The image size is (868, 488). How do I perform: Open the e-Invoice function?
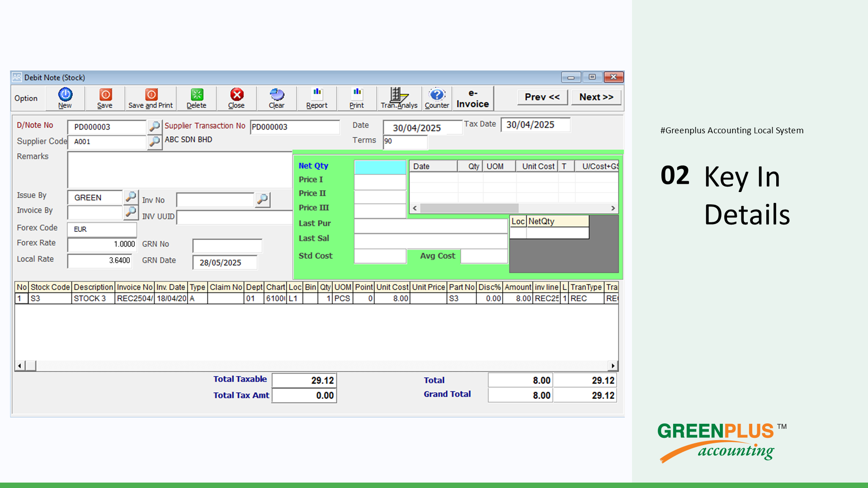[x=473, y=98]
